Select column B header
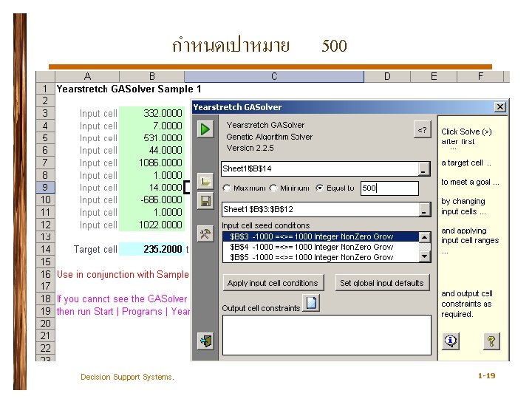This screenshot has width=532, height=399. (x=151, y=77)
